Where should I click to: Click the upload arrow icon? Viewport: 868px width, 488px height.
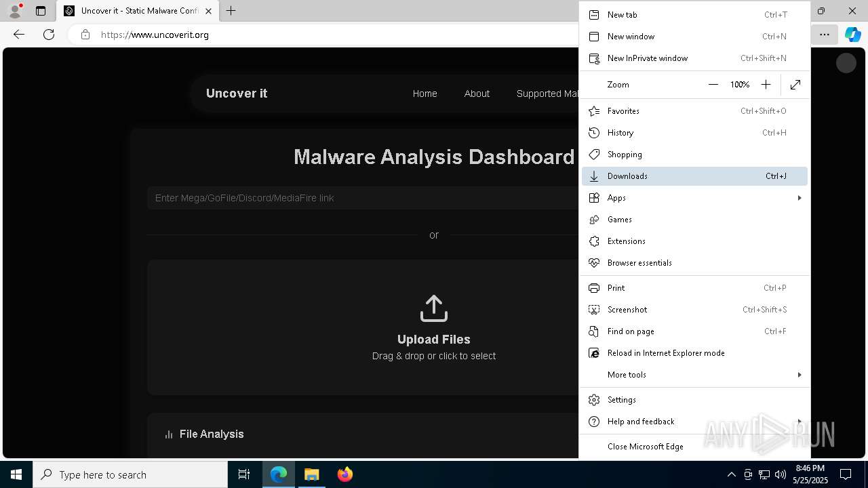tap(434, 308)
